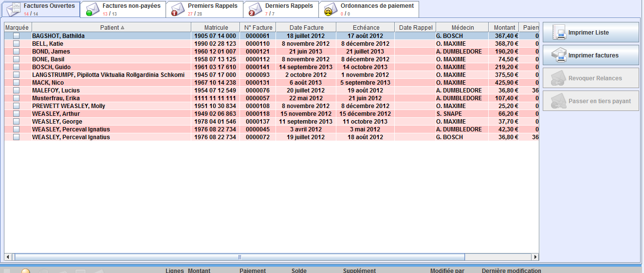Click the horizontal scrollbar right arrow
This screenshot has width=644, height=273.
click(x=535, y=257)
